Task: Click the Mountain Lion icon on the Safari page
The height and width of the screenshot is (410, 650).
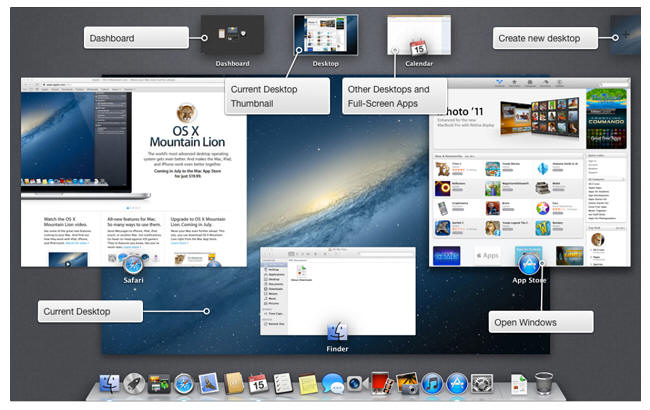Action: point(187,113)
